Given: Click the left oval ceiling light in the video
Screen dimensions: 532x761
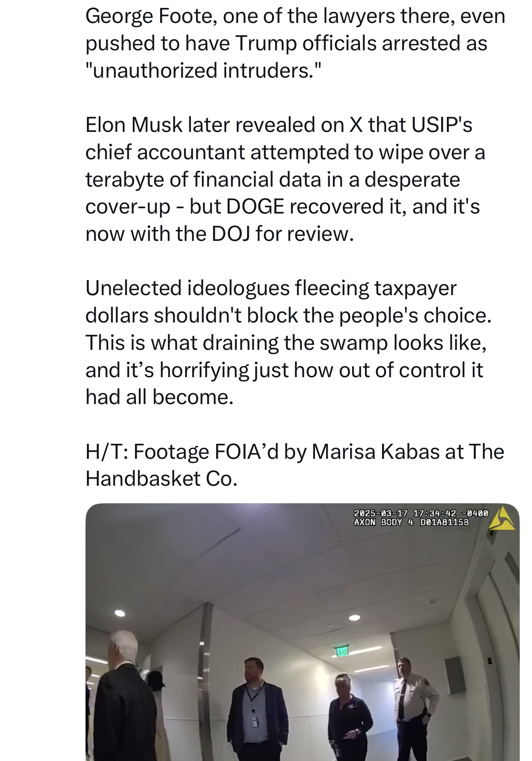Looking at the screenshot, I should [x=120, y=613].
